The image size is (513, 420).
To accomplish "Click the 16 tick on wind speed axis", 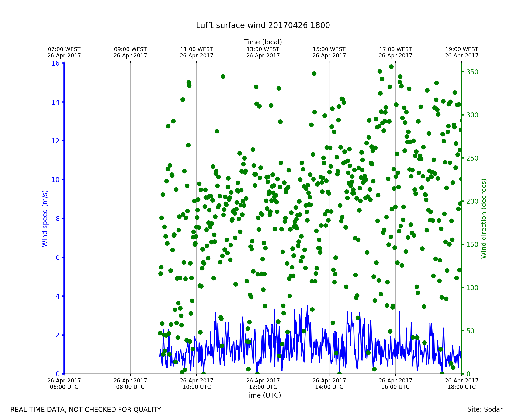I will [55, 63].
